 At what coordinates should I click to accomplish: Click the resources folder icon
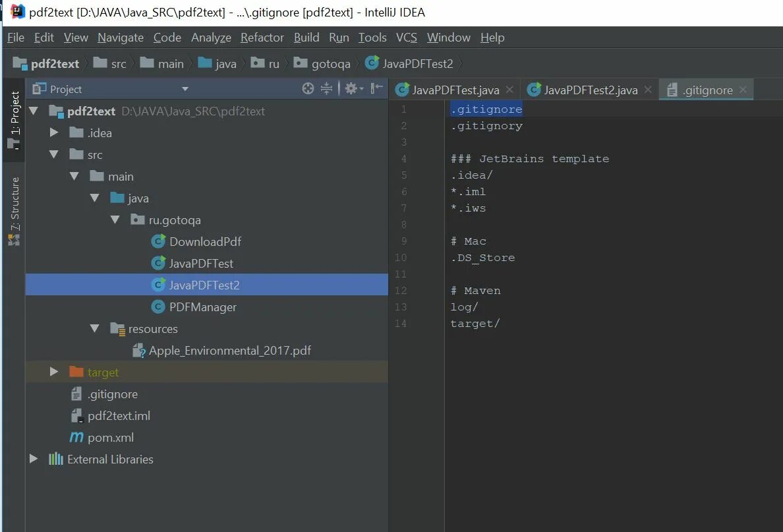[117, 329]
